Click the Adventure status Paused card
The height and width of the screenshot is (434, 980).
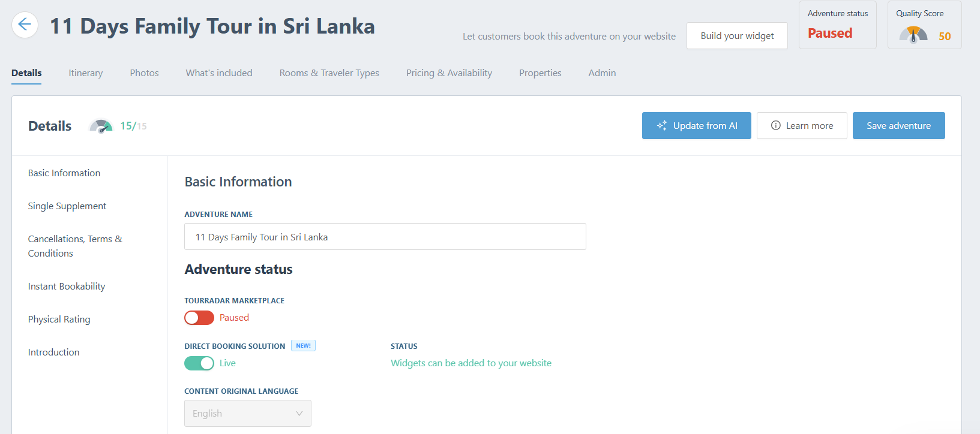tap(837, 25)
